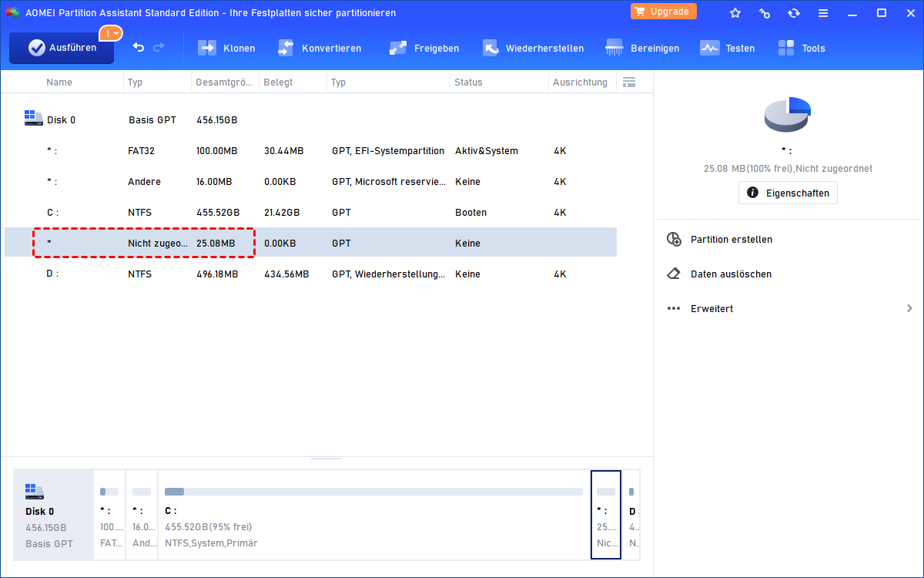
Task: Select the FAT32 EFI system partition row
Action: (x=310, y=150)
